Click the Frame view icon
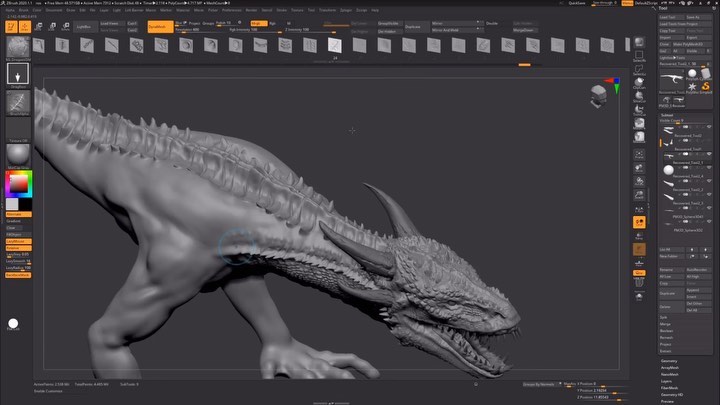 639,154
